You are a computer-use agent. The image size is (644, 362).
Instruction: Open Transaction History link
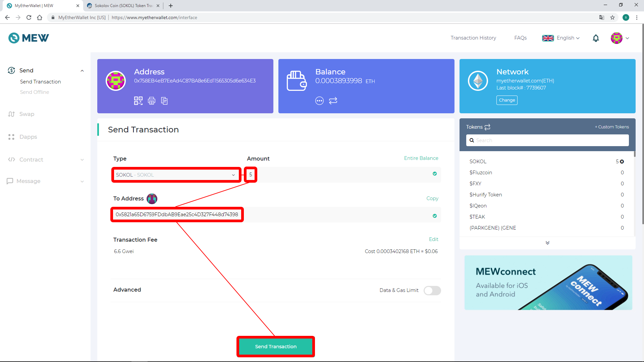(x=473, y=38)
